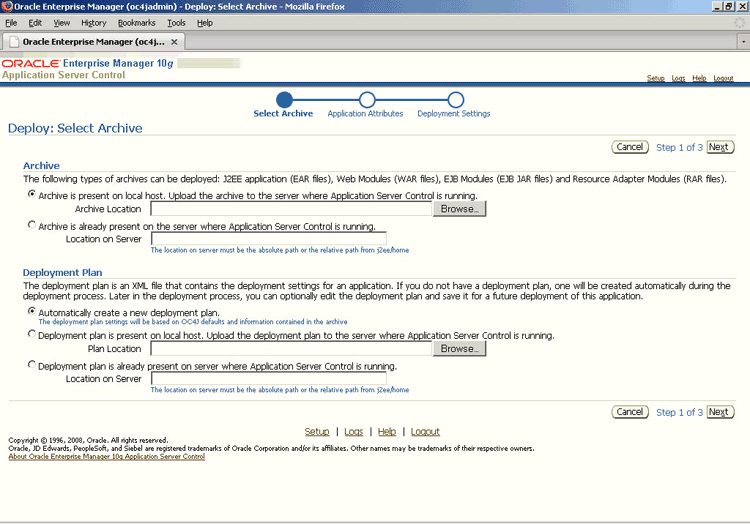
Task: Open the Help menu in menu bar
Action: coord(205,23)
